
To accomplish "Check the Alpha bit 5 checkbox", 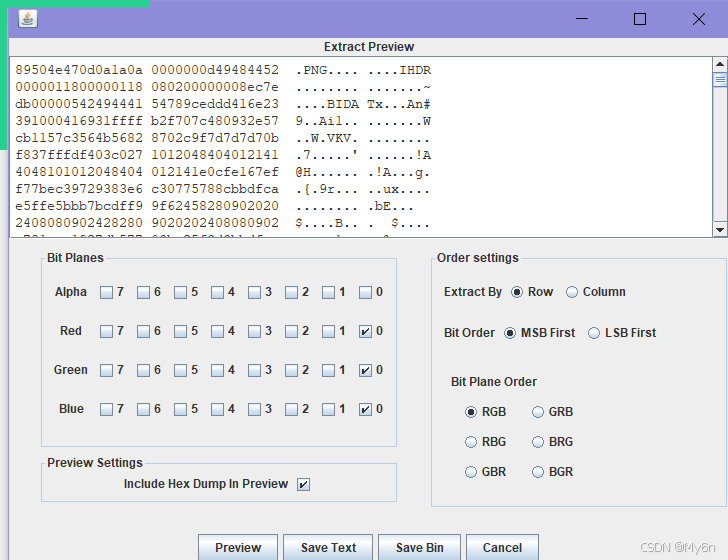I will pos(181,292).
